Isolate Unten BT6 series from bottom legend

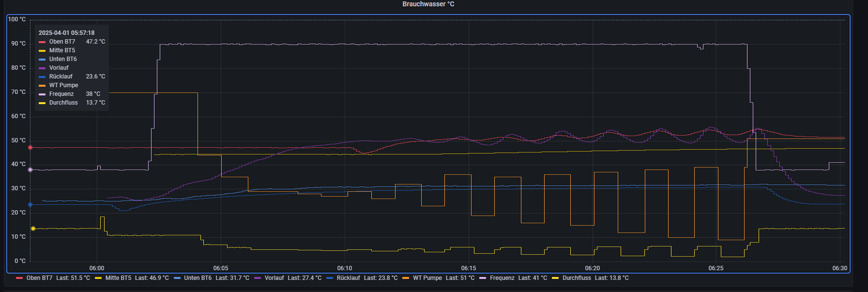tap(198, 278)
